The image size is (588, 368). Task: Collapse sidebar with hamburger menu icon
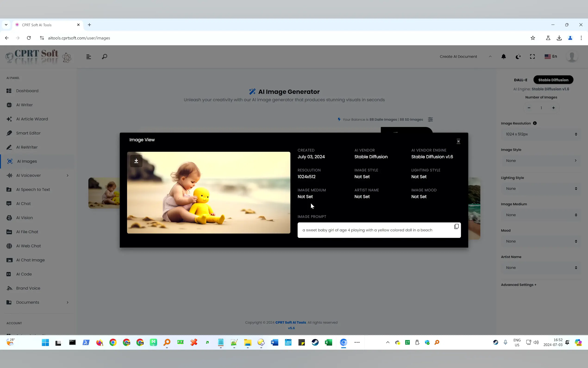(88, 57)
